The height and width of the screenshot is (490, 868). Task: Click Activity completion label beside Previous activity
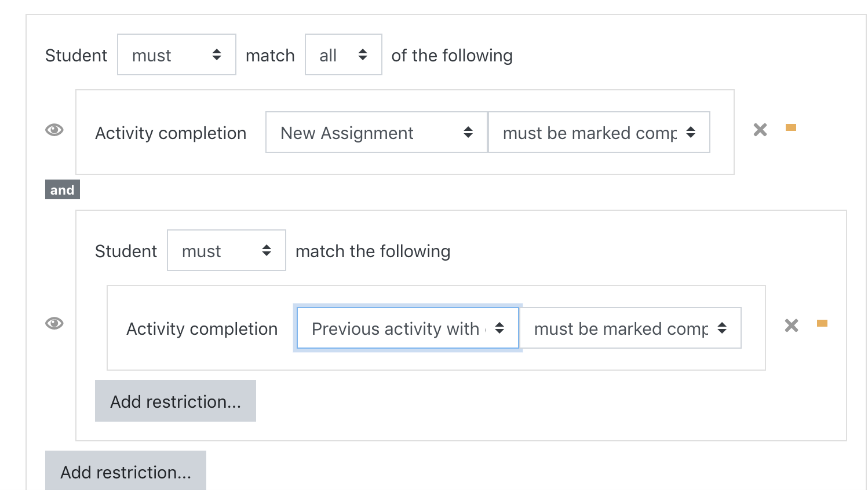point(202,328)
